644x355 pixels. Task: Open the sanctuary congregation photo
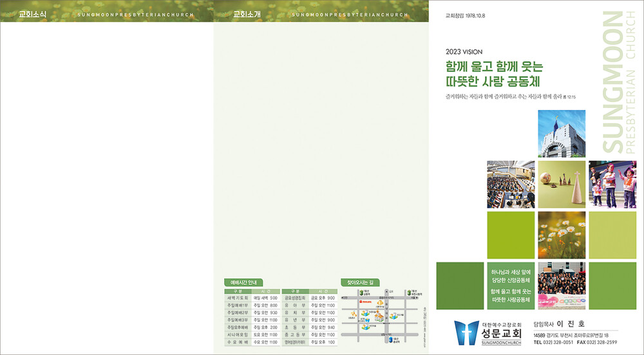[511, 184]
